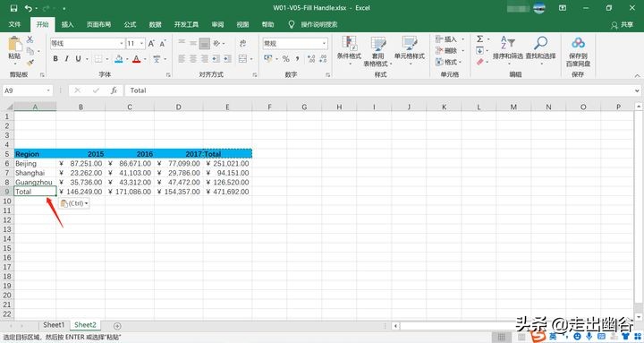
Task: Collapse the ribbon with the up chevron
Action: click(x=637, y=75)
